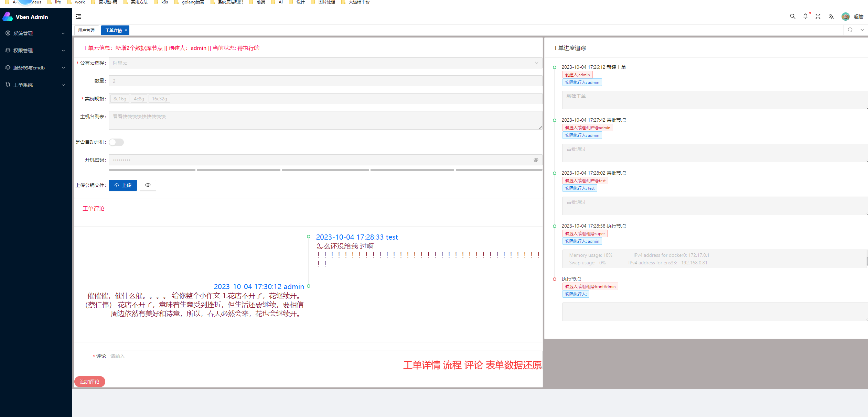Focus the 评论 comment input box
Screen dimensions: 868x417
(255, 360)
